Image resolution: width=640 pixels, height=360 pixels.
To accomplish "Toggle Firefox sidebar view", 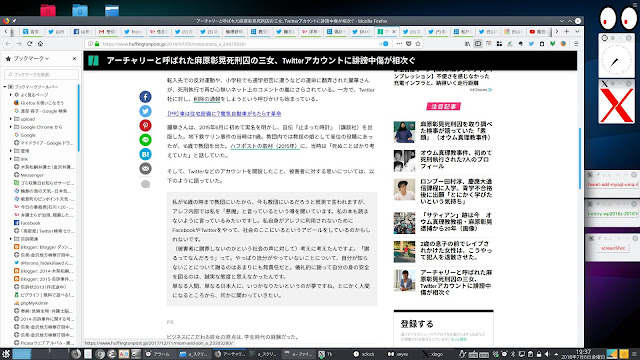I will (478, 44).
